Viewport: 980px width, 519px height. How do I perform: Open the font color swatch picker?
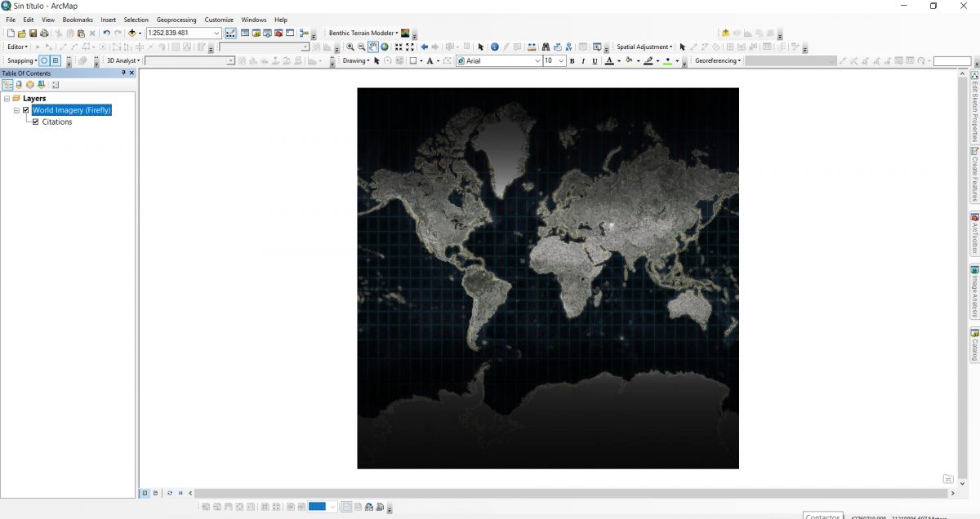(618, 60)
